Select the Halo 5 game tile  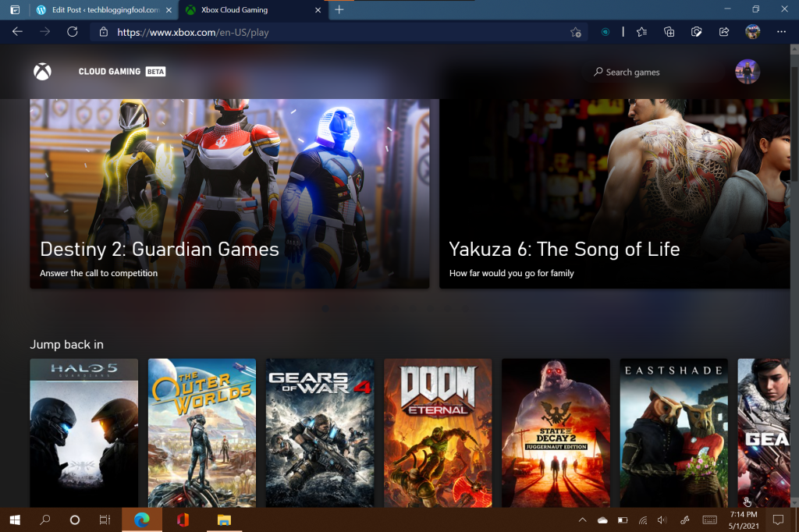click(83, 433)
